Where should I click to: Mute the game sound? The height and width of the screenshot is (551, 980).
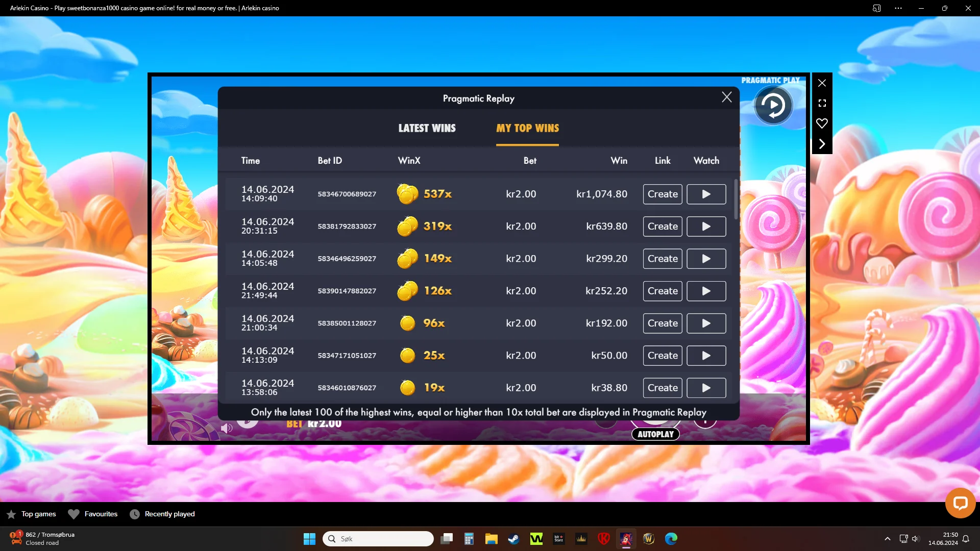(x=227, y=428)
